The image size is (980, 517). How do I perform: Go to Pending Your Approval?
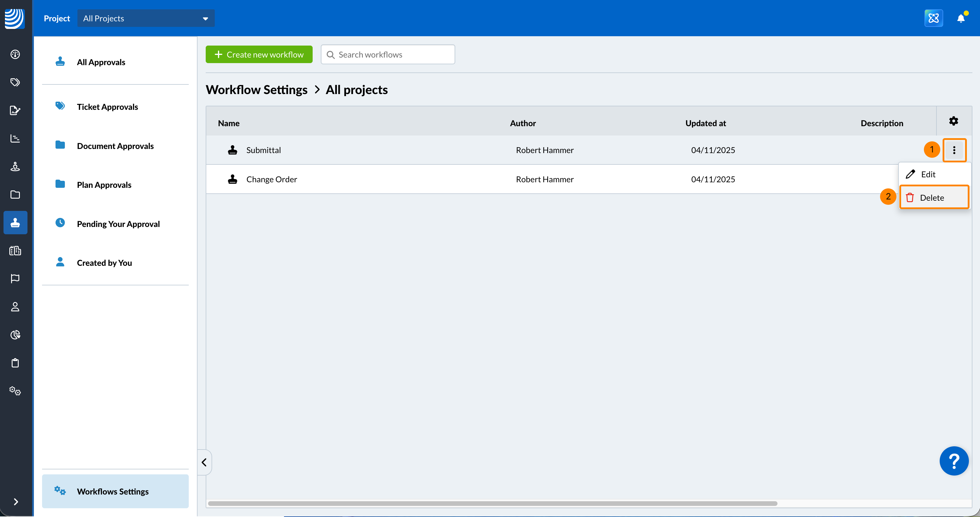tap(118, 224)
